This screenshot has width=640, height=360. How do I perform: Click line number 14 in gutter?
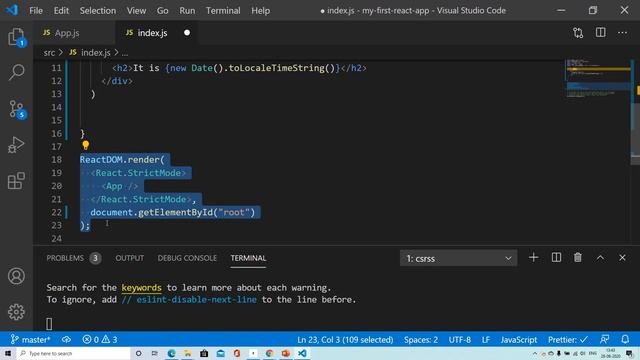pos(56,107)
